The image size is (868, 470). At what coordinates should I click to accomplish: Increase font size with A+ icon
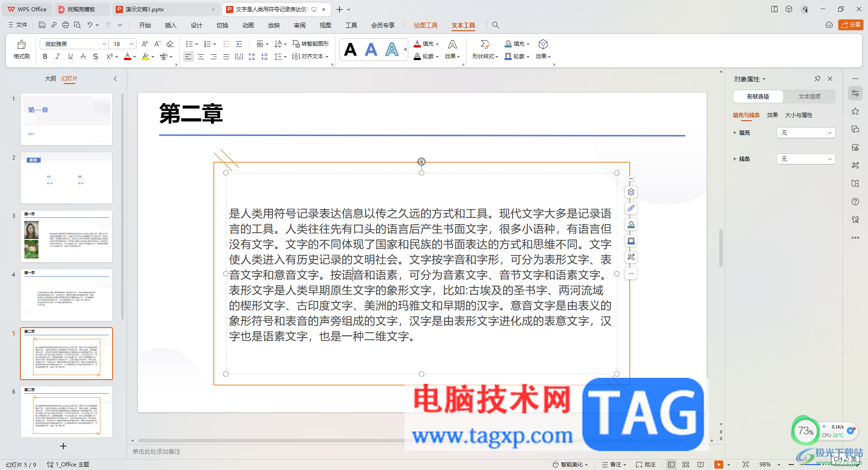(145, 44)
